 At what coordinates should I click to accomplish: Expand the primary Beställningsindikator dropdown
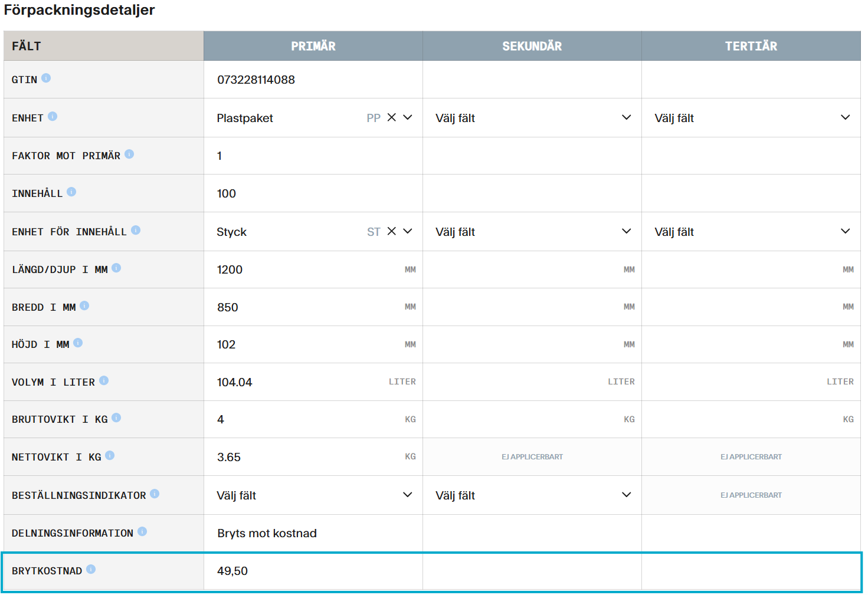tap(313, 495)
